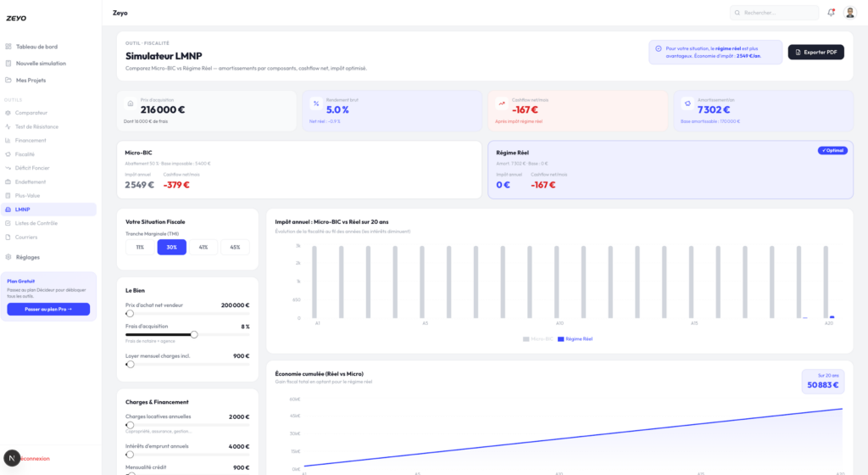
Task: Click Passer au plan Pro button
Action: [x=48, y=310]
